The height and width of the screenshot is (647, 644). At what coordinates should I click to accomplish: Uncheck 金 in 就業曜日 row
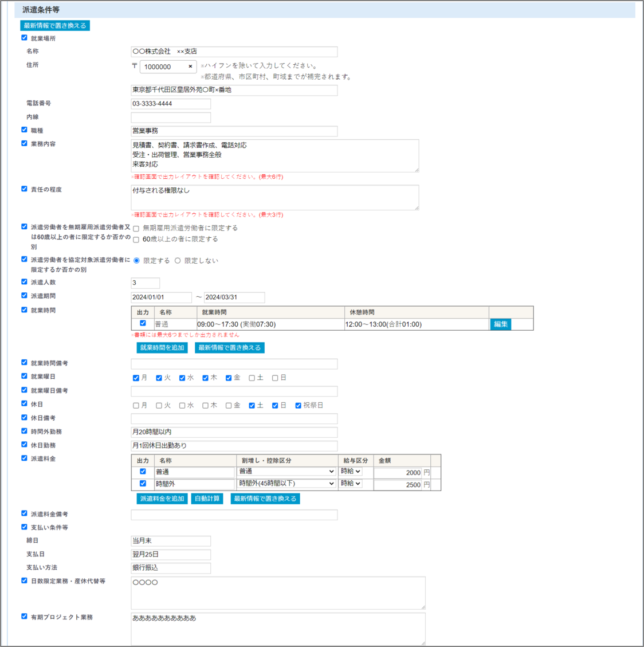(229, 378)
